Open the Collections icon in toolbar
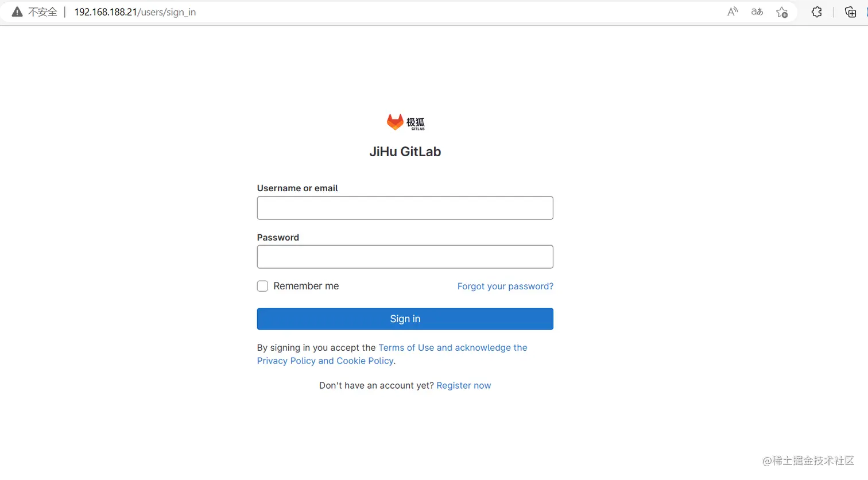Image resolution: width=868 pixels, height=480 pixels. pyautogui.click(x=851, y=12)
